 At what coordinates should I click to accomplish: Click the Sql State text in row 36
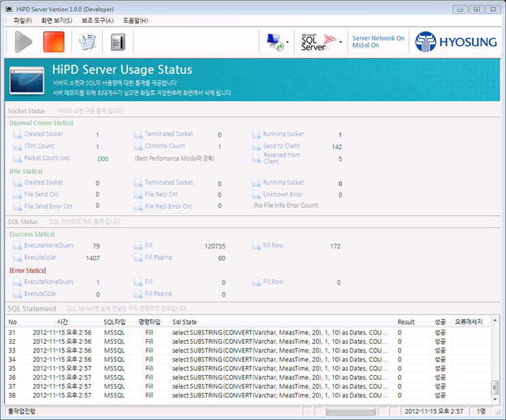[x=280, y=377]
